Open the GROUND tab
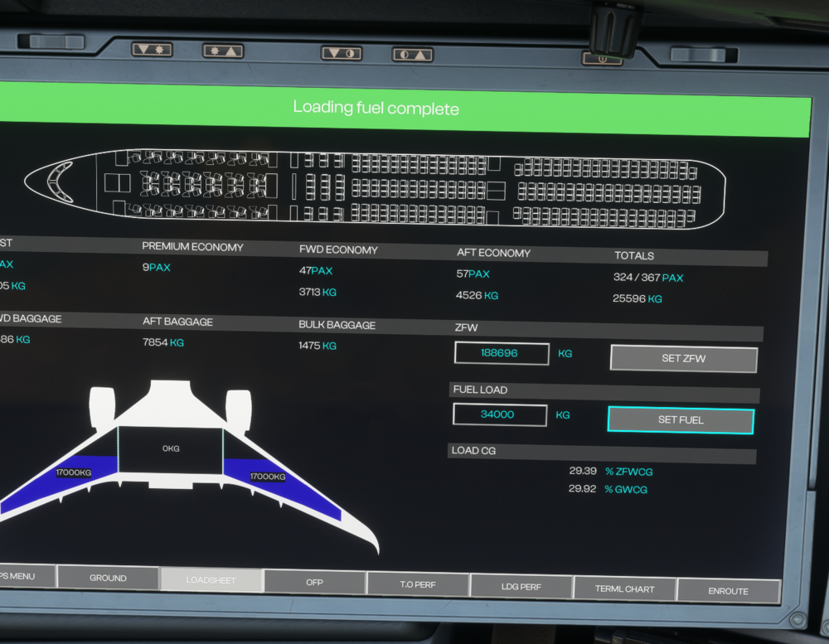This screenshot has height=644, width=829. tap(108, 578)
